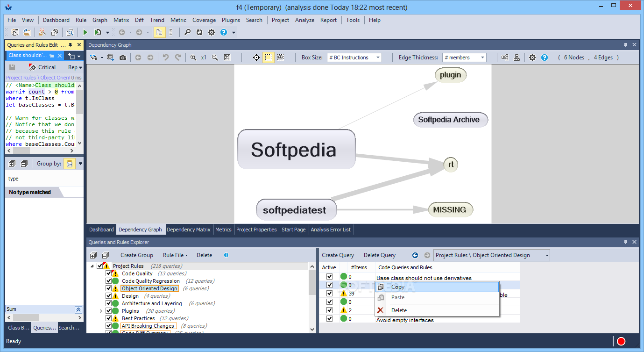Open the Analyze menu
The height and width of the screenshot is (352, 644).
point(304,20)
